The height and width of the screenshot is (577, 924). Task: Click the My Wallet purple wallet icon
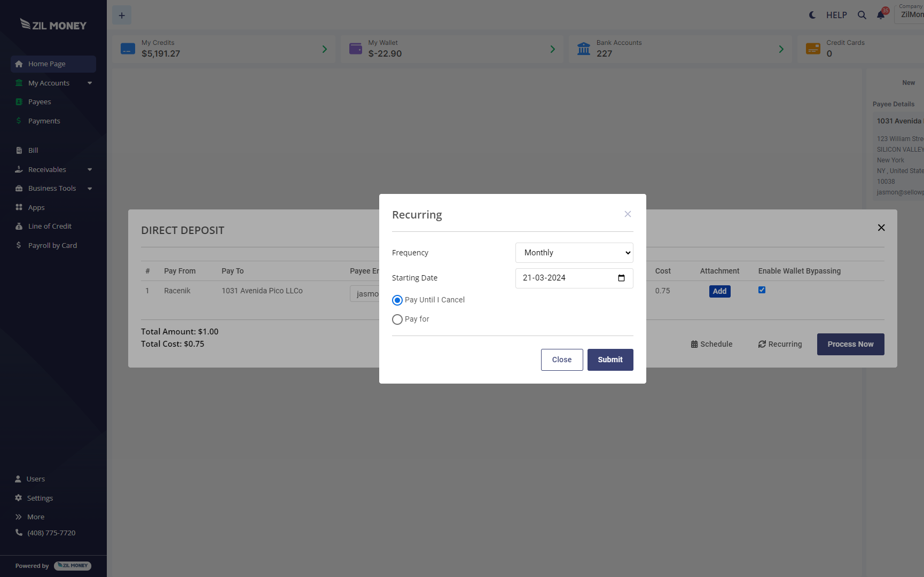pos(355,49)
